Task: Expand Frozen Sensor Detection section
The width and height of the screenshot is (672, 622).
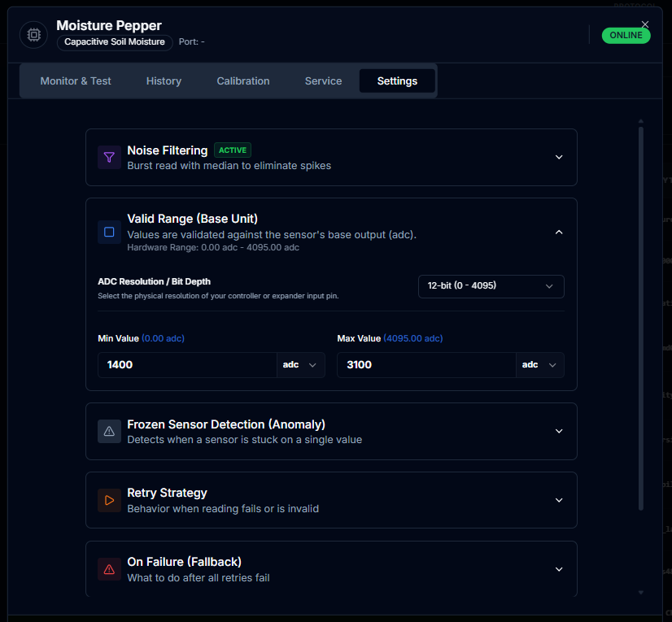Action: (x=559, y=431)
